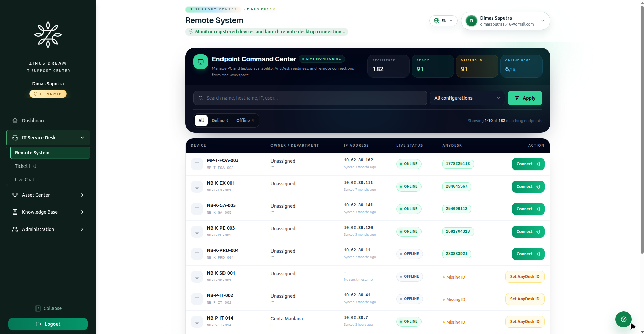Set AnyDesk ID for NB-K-SD-001

(525, 277)
